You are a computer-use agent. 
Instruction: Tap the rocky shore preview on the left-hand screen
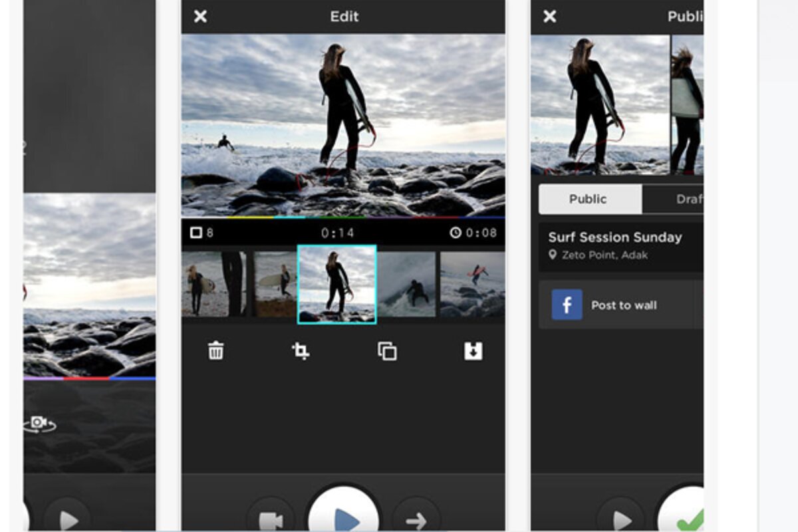[x=90, y=286]
